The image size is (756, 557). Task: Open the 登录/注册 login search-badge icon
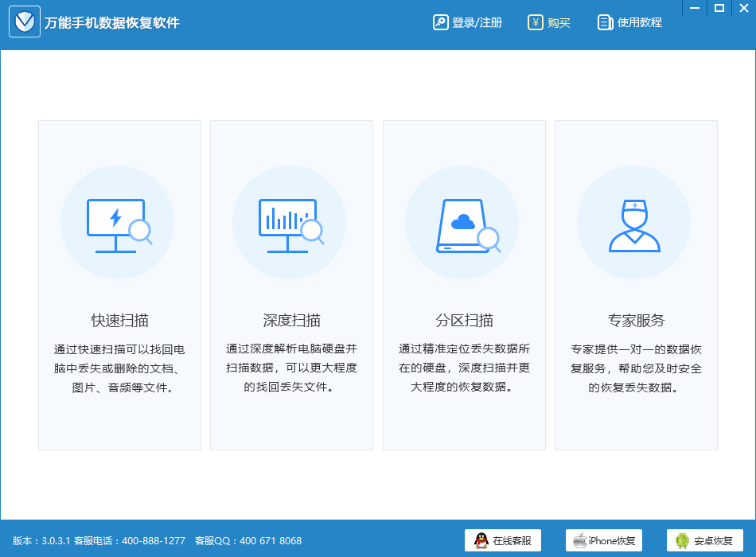[x=441, y=21]
